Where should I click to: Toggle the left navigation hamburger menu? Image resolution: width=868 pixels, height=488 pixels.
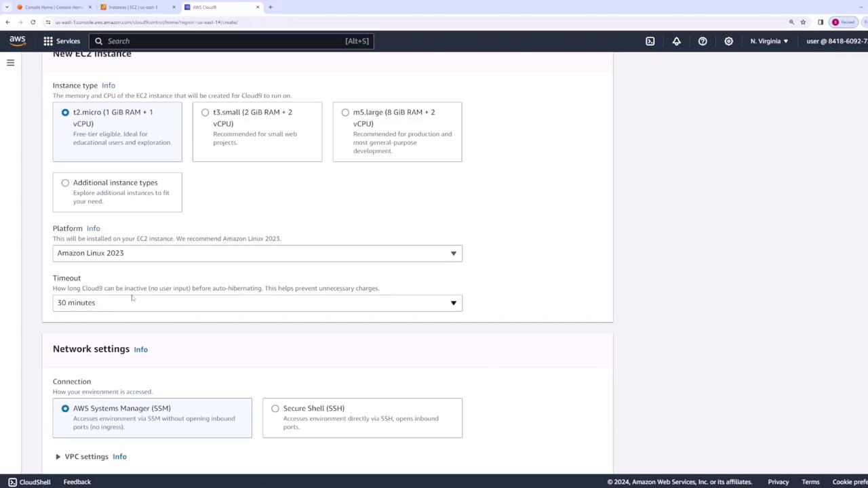[x=10, y=63]
